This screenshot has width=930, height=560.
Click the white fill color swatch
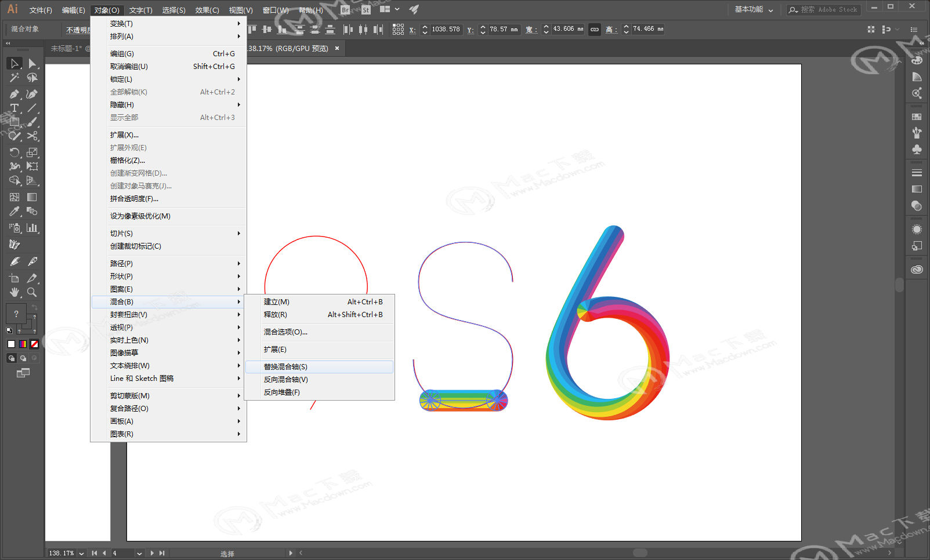tap(11, 344)
